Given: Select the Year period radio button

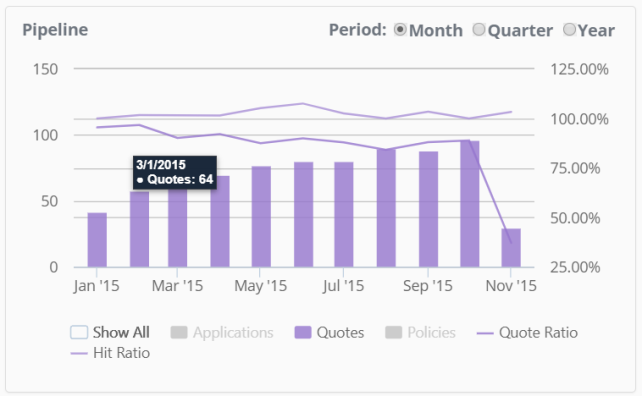Looking at the screenshot, I should 569,29.
